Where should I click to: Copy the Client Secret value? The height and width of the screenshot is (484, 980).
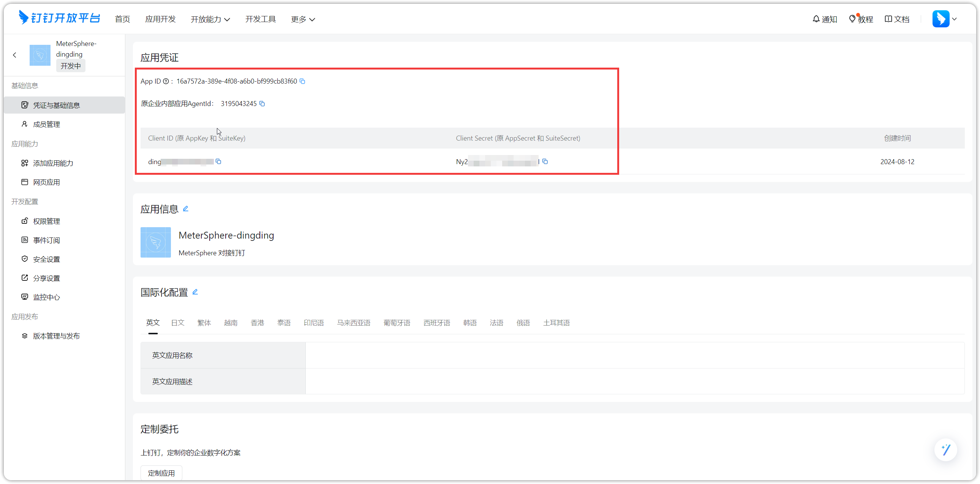click(545, 162)
